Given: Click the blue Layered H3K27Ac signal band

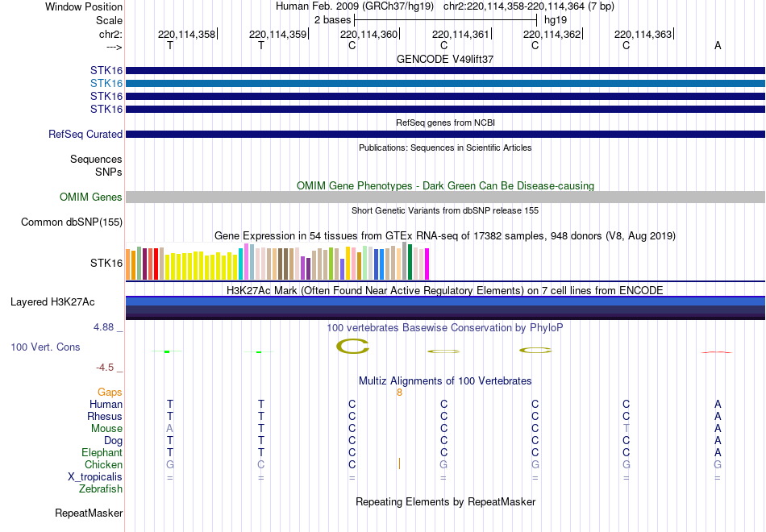Looking at the screenshot, I should click(445, 301).
